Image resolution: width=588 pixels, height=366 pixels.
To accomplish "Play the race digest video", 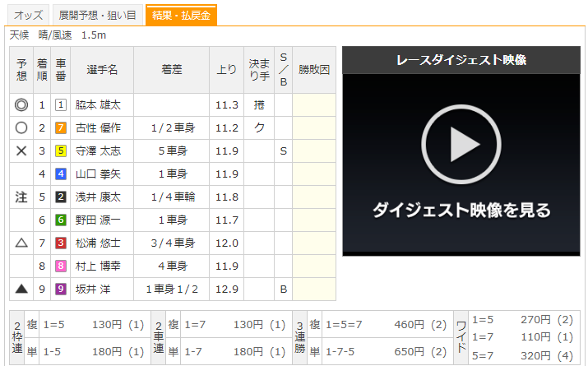I will click(x=461, y=145).
